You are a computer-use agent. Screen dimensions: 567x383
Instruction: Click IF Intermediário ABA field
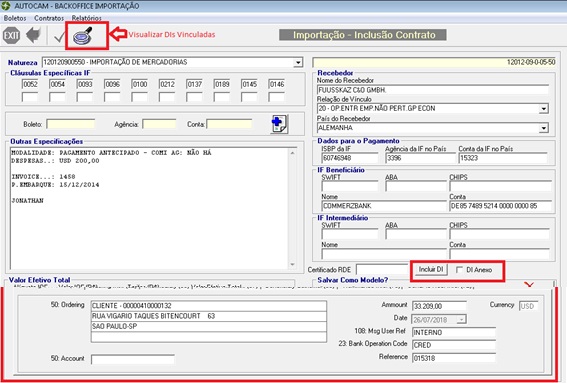click(x=416, y=234)
